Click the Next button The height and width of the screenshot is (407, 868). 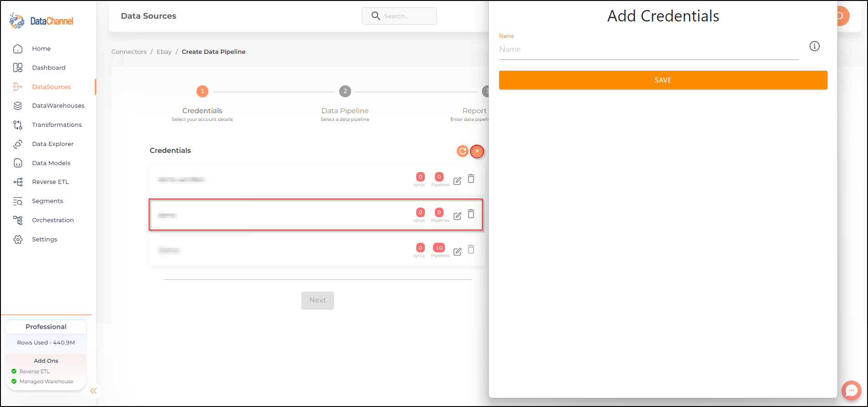coord(318,300)
